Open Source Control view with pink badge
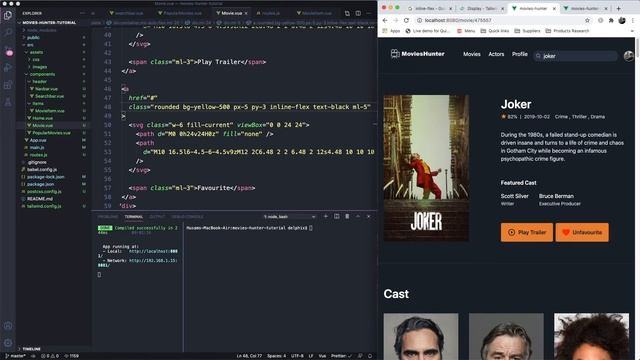Viewport: 640px width, 360px height. (8, 51)
